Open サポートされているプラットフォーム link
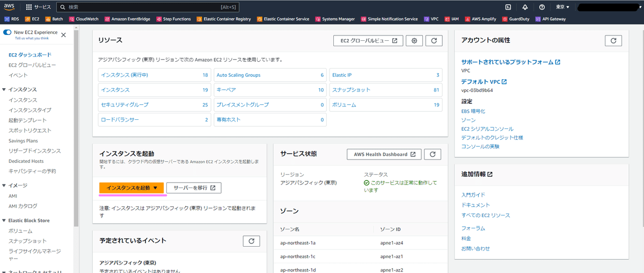The width and height of the screenshot is (644, 273). (x=511, y=62)
